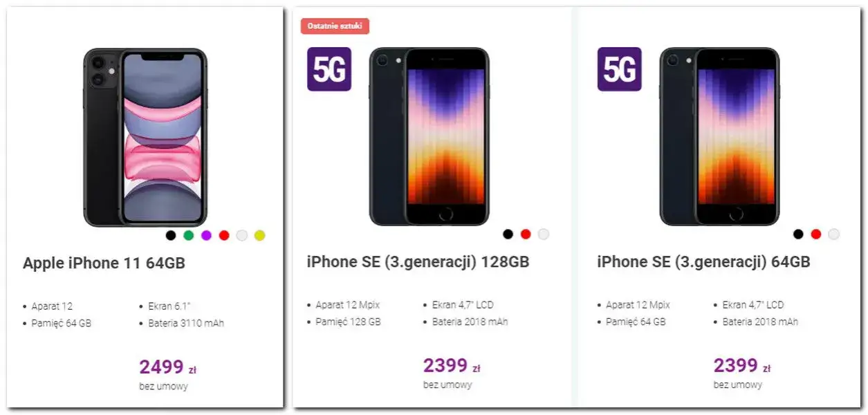Select the red color dot for iPhone SE 128GB
This screenshot has width=868, height=415.
point(526,234)
